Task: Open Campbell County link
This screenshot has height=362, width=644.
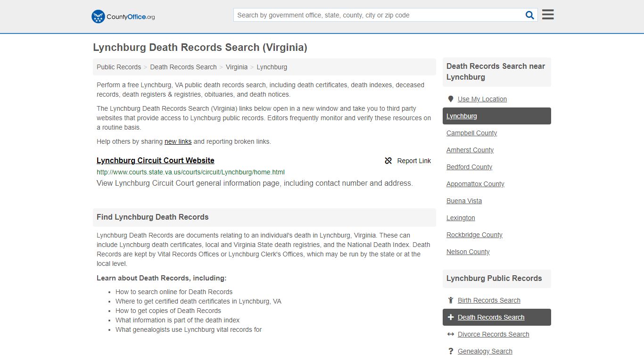Action: pyautogui.click(x=471, y=133)
